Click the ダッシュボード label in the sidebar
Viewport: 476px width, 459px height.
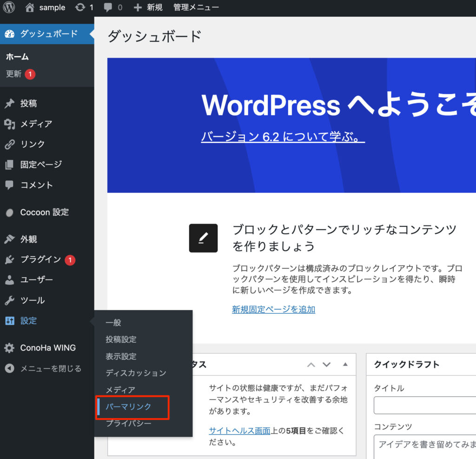click(49, 34)
